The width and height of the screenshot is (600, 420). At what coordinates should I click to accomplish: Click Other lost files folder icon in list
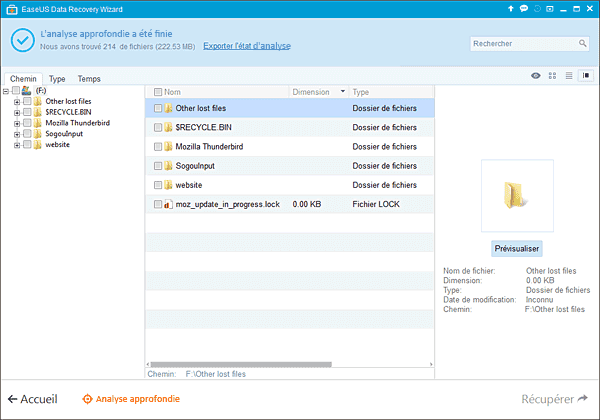(x=168, y=108)
